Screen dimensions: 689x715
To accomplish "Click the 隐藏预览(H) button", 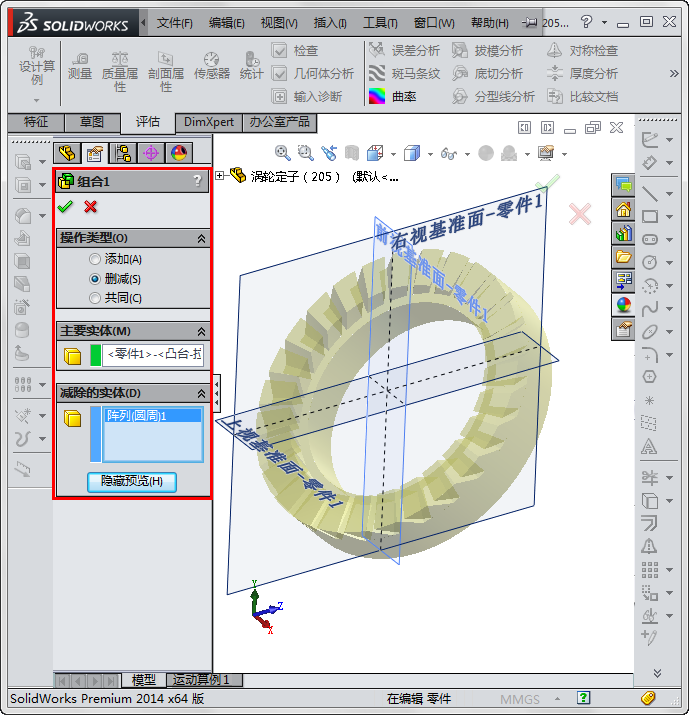I will point(132,482).
